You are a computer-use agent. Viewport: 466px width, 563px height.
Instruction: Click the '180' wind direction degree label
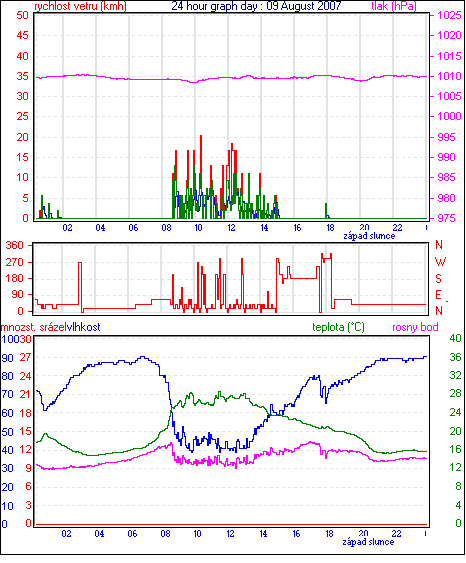click(15, 279)
